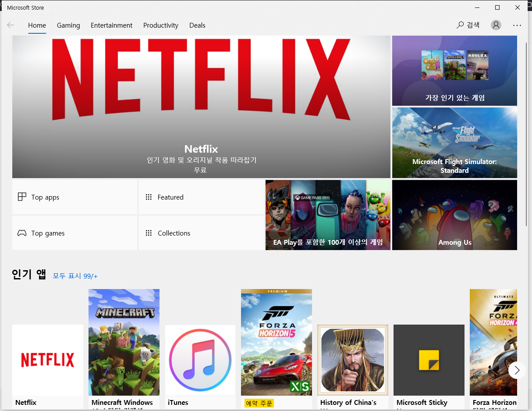Open the Microsoft Sticky Notes icon
This screenshot has width=532, height=411.
(429, 360)
